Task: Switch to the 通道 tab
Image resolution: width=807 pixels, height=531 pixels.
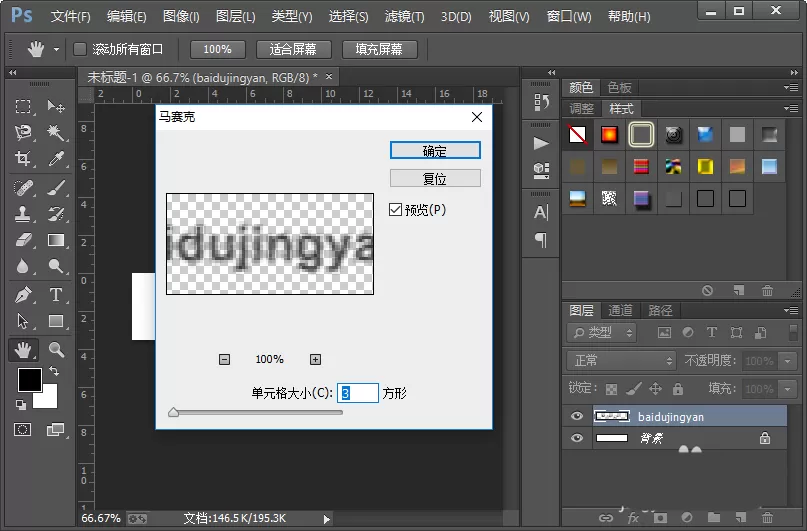Action: coord(620,310)
